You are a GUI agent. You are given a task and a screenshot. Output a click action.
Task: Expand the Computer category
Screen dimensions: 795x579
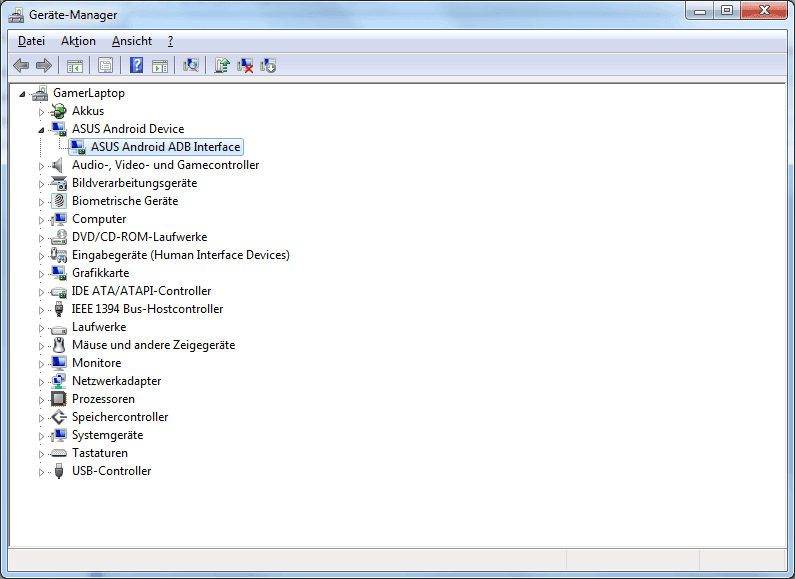click(x=41, y=220)
